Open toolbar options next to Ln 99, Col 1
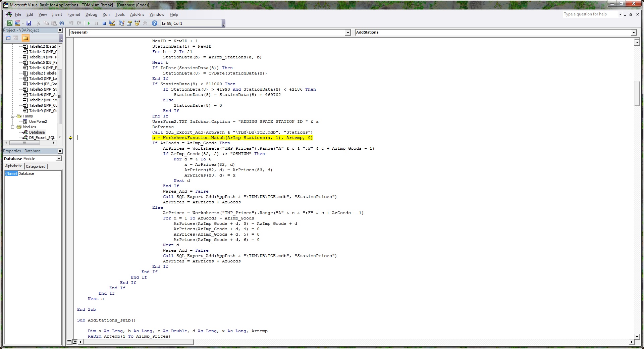Viewport: 644px width, 349px height. click(x=224, y=23)
